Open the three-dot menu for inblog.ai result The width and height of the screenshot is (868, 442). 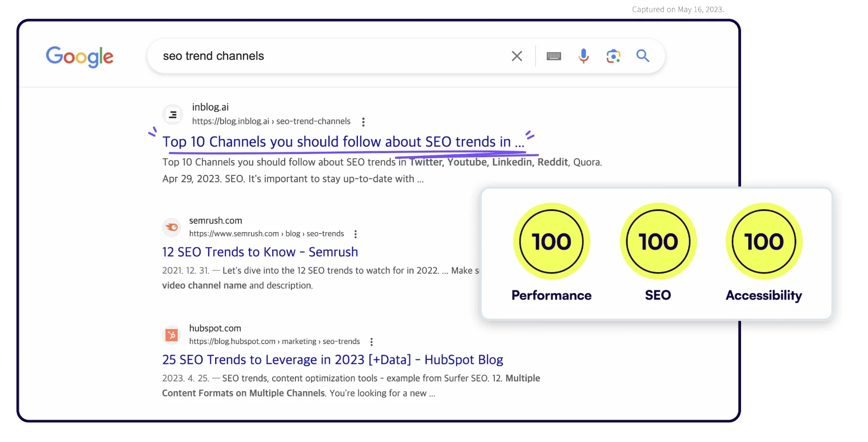coord(363,121)
